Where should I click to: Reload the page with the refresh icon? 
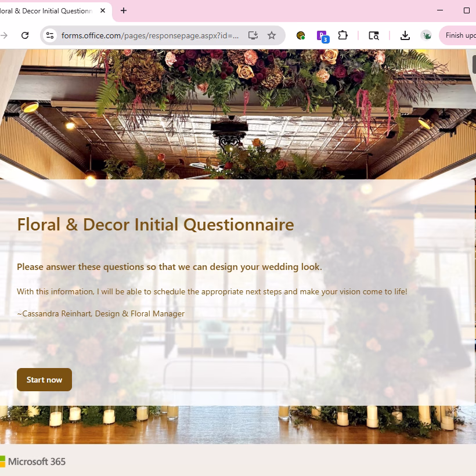pos(25,35)
